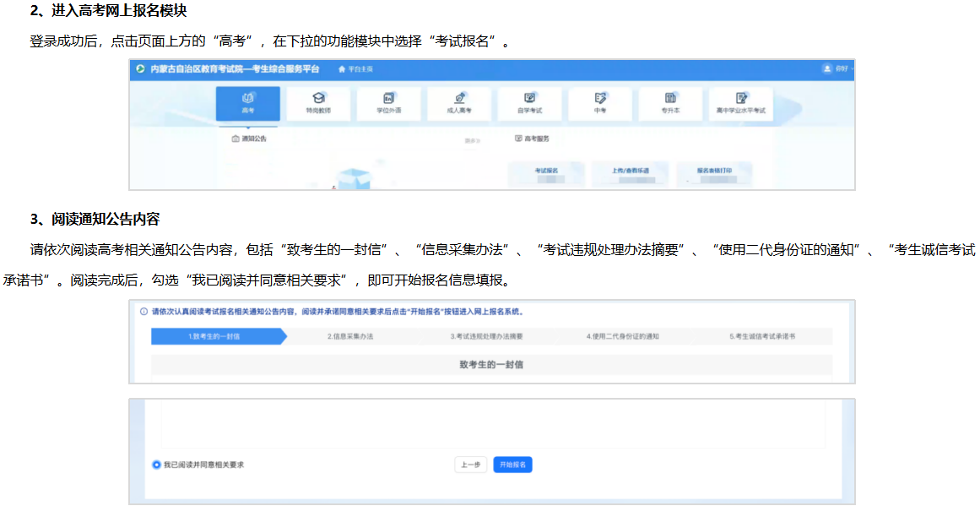Open the 中考 module
Screen dimensions: 980x506
600,103
